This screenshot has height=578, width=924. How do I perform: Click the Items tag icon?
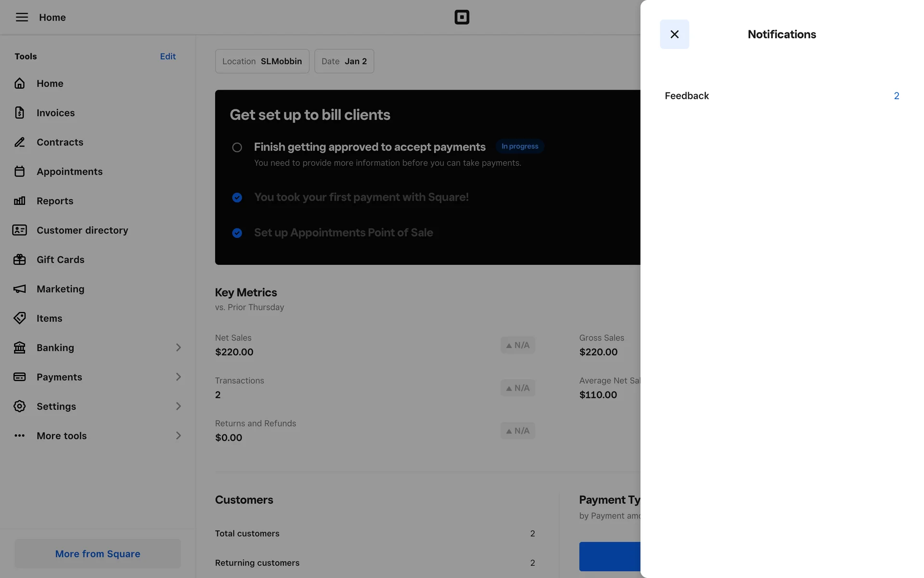point(19,318)
